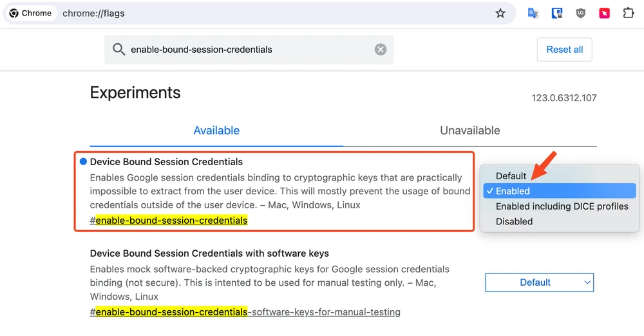This screenshot has height=336, width=644.
Task: Switch to the Unavailable tab
Action: click(x=469, y=130)
